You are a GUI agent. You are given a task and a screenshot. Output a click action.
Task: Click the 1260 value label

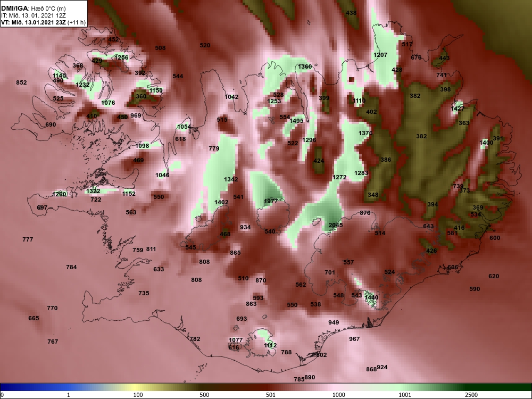[x=59, y=194]
